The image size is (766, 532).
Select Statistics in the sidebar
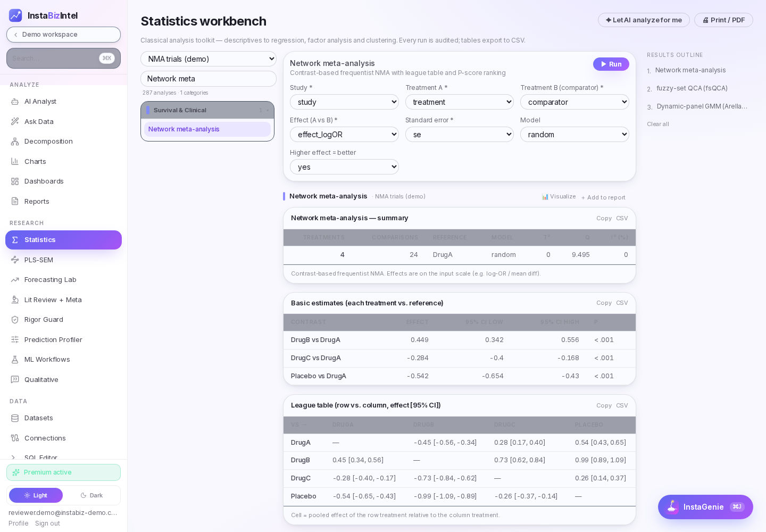[x=63, y=240]
